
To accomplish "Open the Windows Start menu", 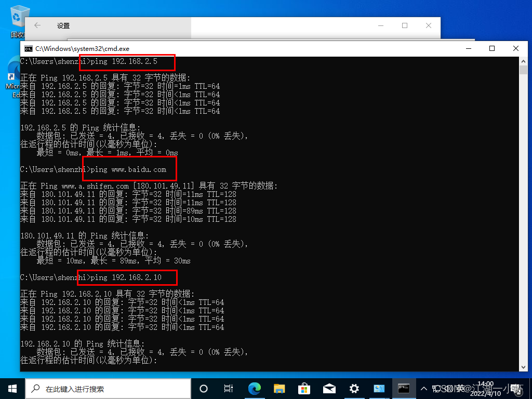I will pos(12,389).
